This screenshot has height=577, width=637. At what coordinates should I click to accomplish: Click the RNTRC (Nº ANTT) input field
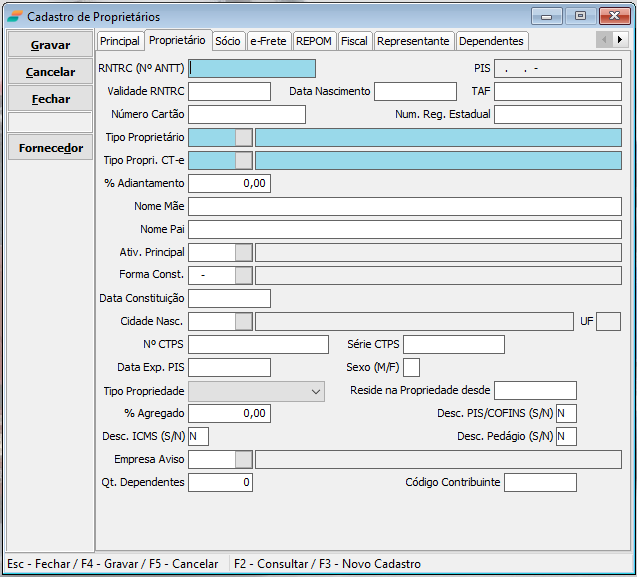pos(252,69)
